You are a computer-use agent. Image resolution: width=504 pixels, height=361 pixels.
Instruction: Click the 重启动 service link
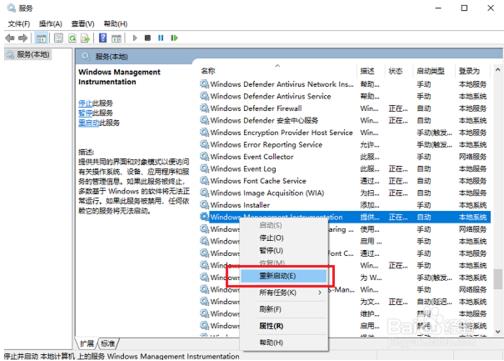(x=89, y=123)
